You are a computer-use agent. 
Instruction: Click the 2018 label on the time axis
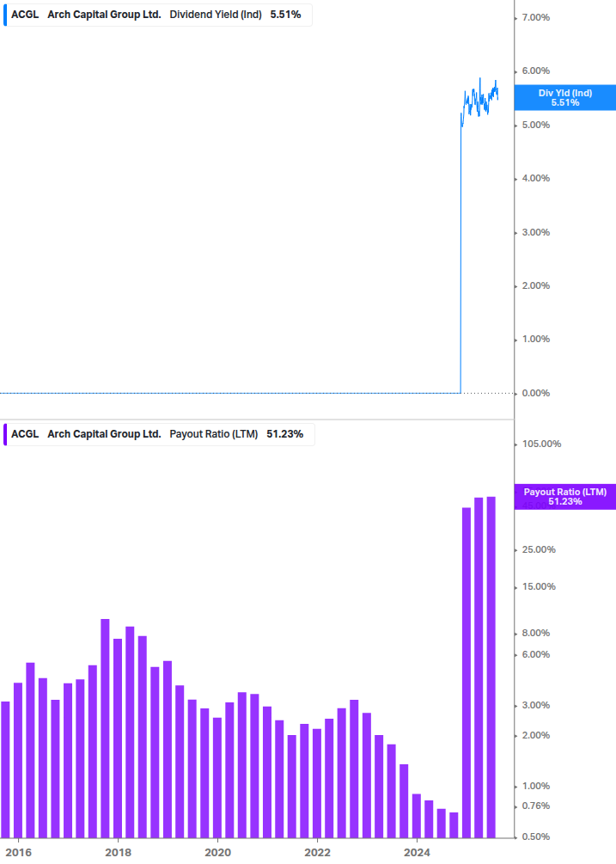(119, 853)
